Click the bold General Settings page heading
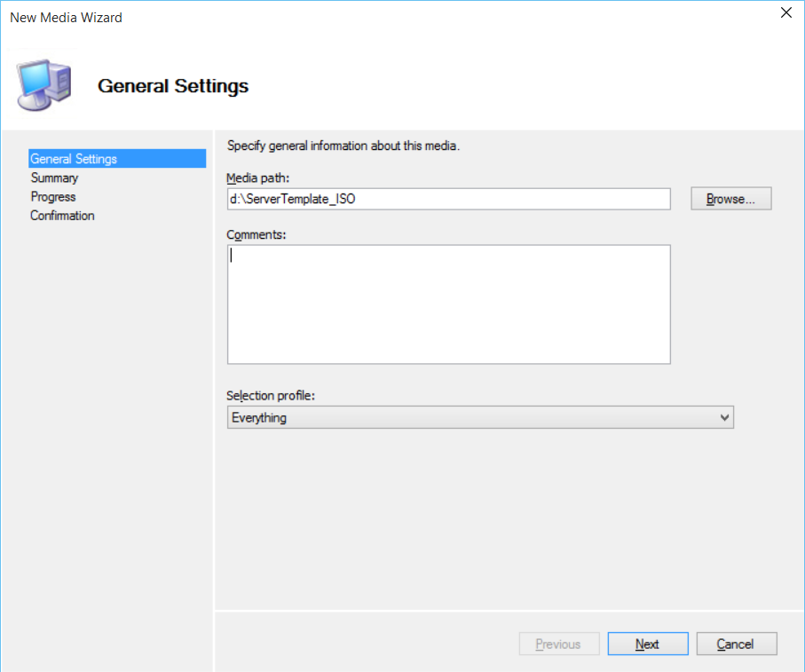This screenshot has height=672, width=805. (x=173, y=86)
